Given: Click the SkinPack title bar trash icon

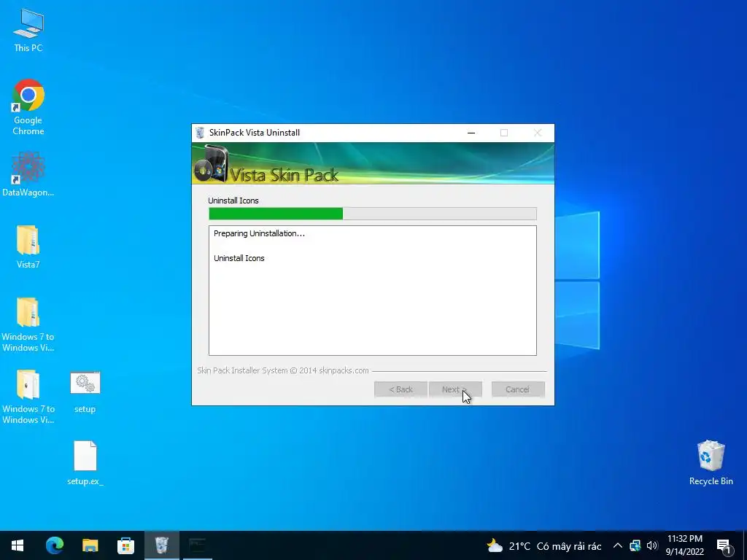Looking at the screenshot, I should pyautogui.click(x=200, y=133).
